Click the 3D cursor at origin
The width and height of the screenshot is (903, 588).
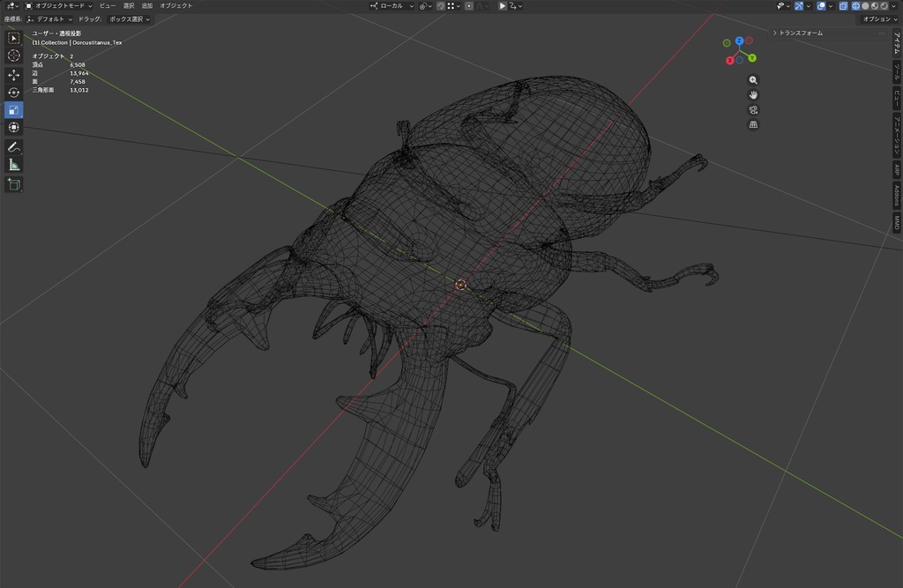pos(460,285)
